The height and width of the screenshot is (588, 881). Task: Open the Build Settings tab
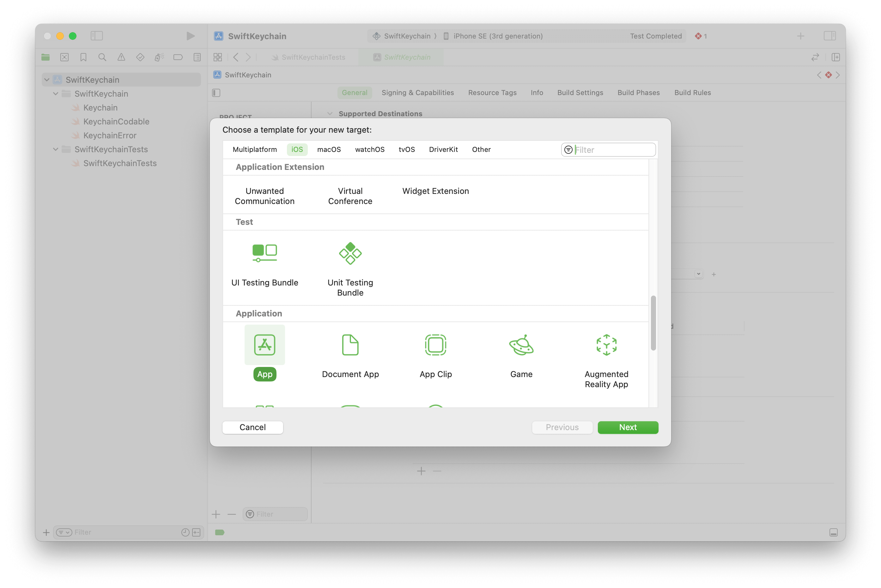click(580, 93)
